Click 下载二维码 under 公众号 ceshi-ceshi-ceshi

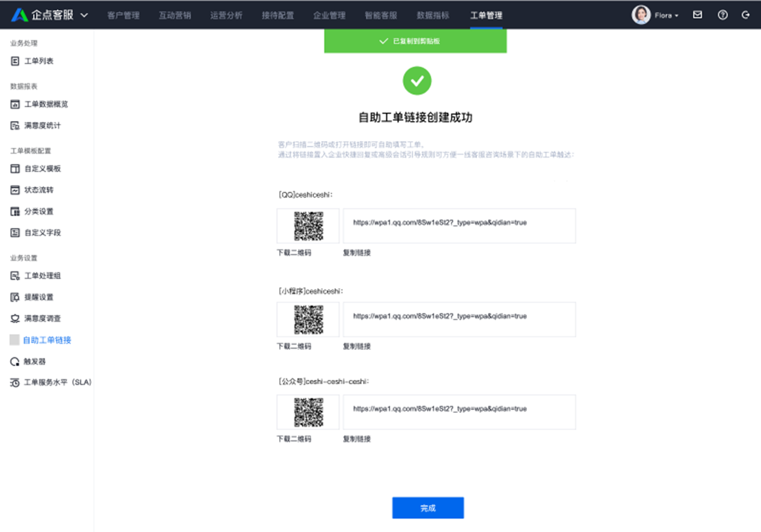pos(294,439)
